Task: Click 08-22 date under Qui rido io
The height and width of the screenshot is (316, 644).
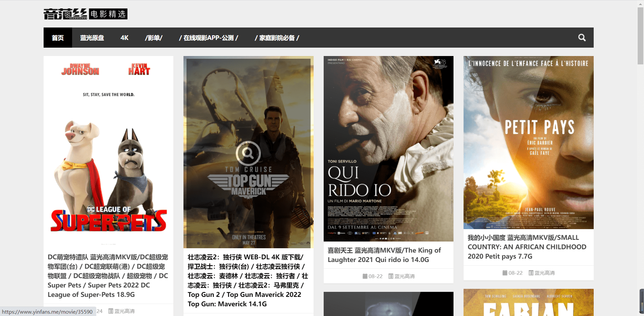Action: tap(375, 276)
